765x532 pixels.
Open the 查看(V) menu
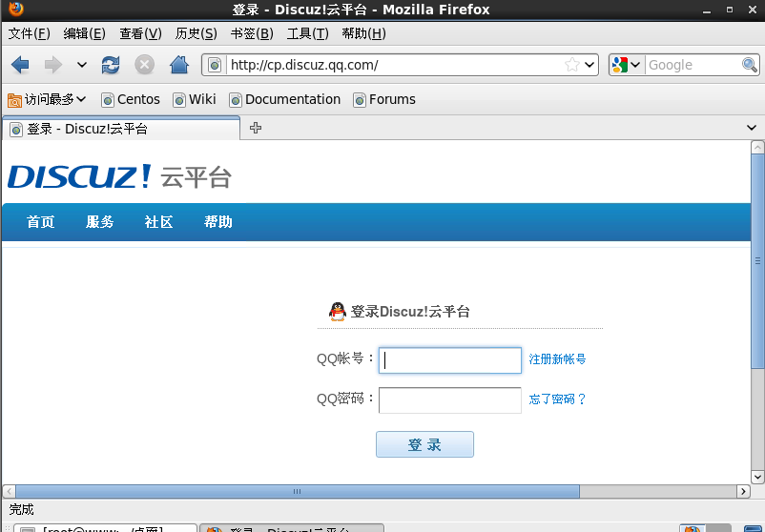click(x=140, y=33)
